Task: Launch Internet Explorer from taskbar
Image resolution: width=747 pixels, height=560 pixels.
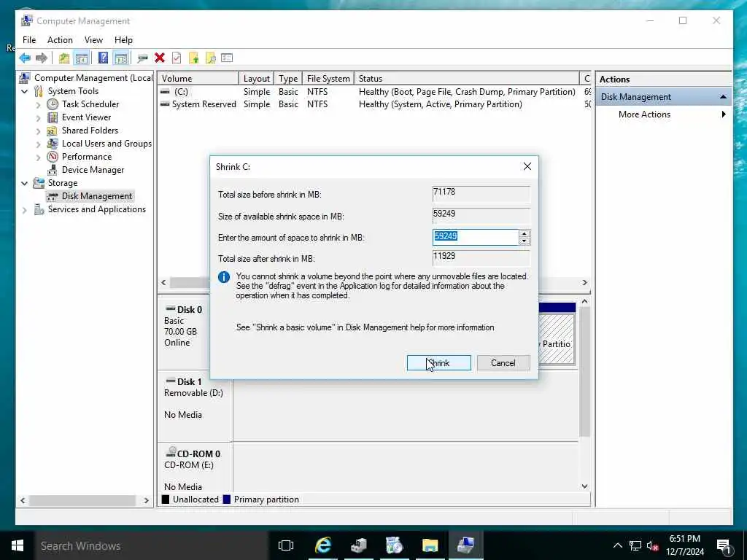Action: point(322,545)
